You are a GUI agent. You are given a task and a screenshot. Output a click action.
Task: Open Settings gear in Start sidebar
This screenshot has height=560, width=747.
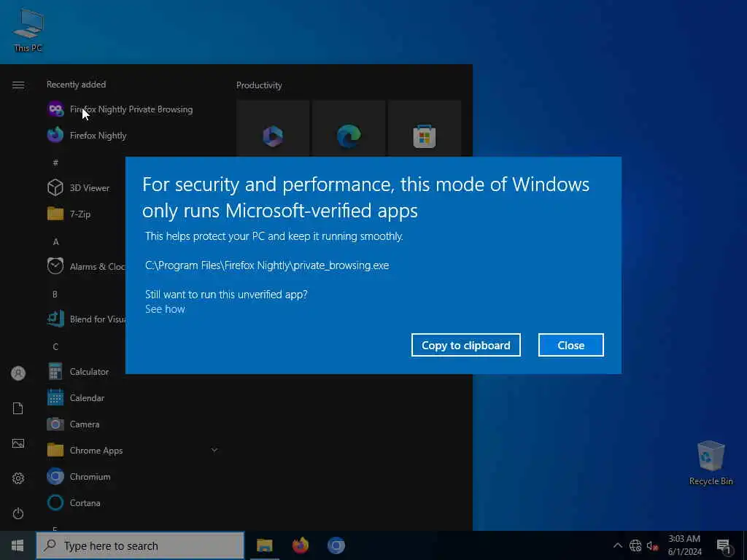pyautogui.click(x=18, y=478)
